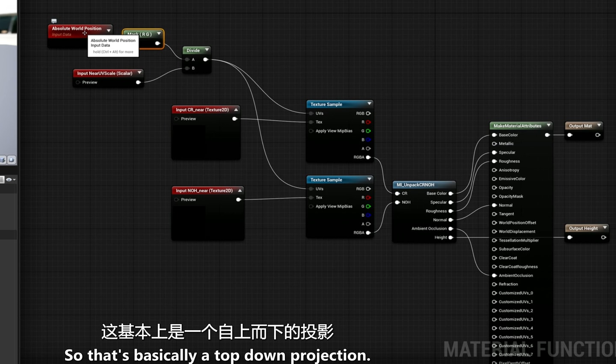Expand the Divide node arrow
This screenshot has width=616, height=364.
pyautogui.click(x=207, y=50)
